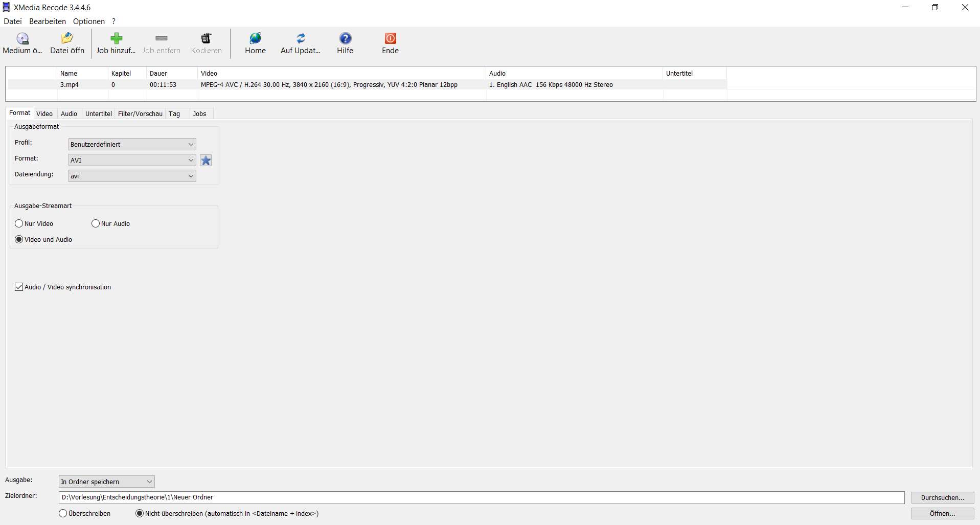This screenshot has height=525, width=980.
Task: Switch to the Filter/Vorschau tab
Action: coord(140,113)
